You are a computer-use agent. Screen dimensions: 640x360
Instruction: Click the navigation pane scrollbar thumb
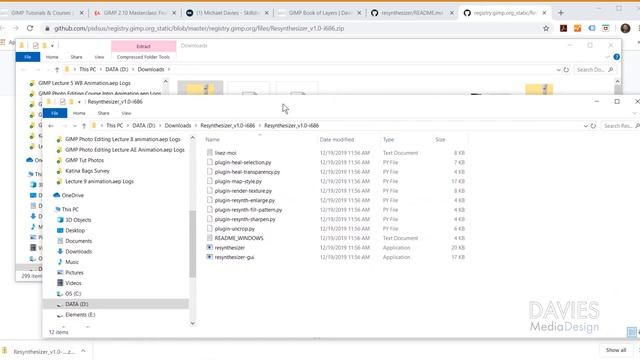coord(192,244)
